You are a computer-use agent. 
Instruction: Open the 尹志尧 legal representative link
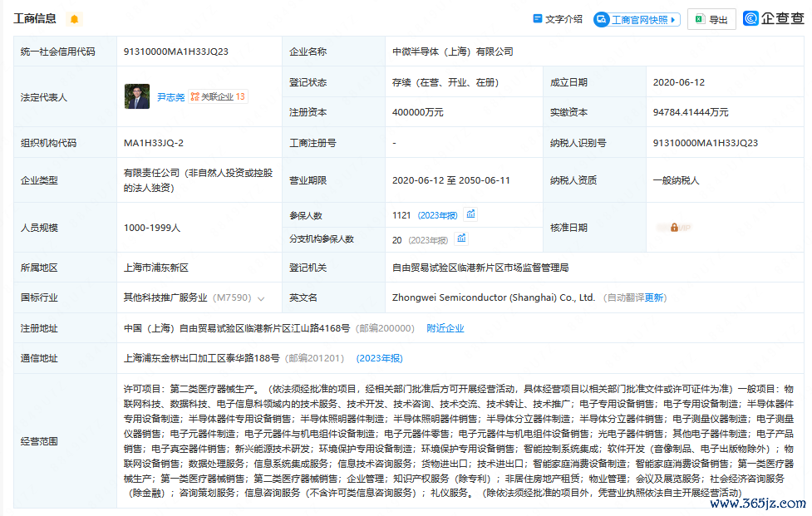(170, 96)
